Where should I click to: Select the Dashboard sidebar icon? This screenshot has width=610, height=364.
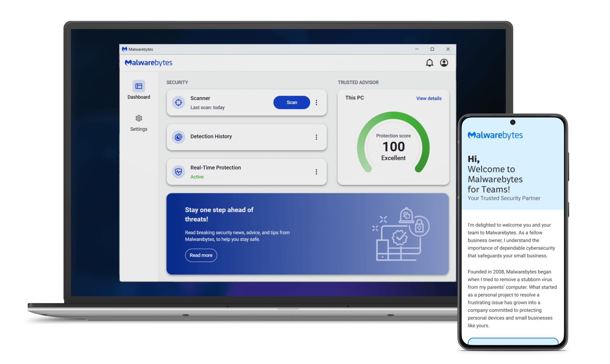point(139,86)
